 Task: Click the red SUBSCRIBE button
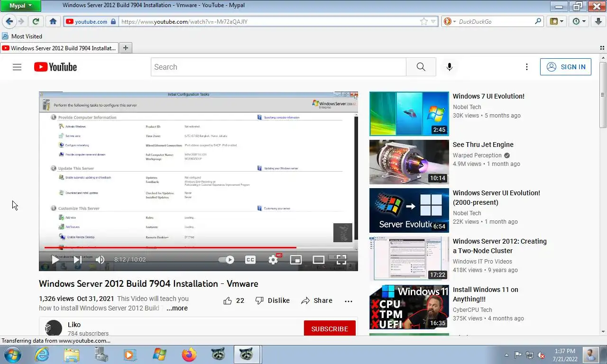[330, 328]
